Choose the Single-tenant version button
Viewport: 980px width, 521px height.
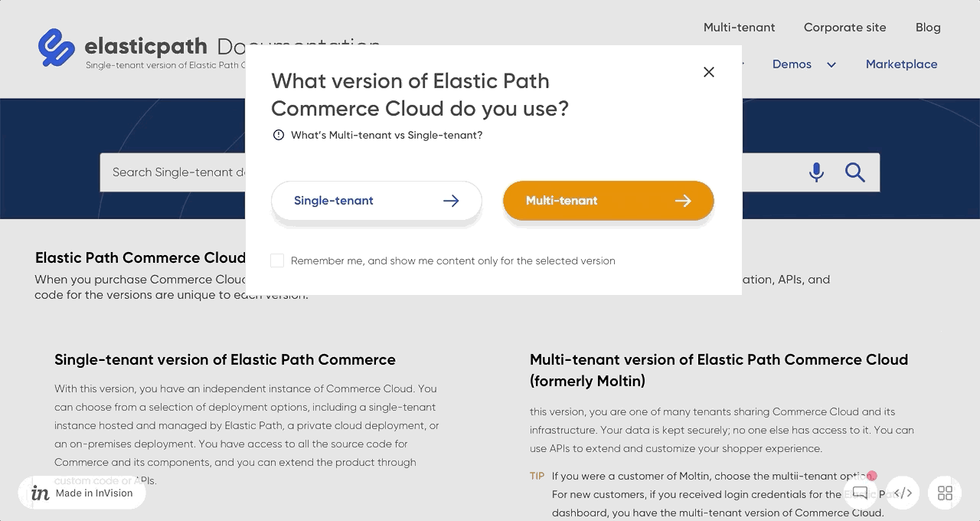click(x=377, y=201)
